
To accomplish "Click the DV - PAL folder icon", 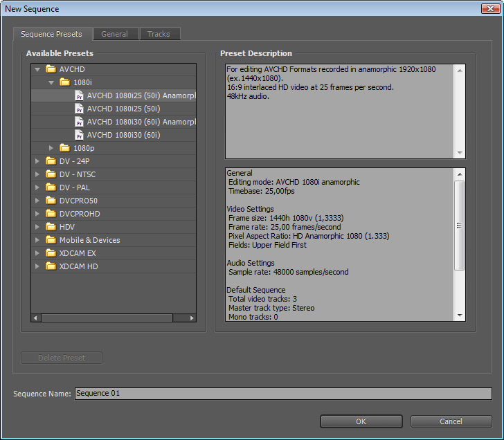I will click(51, 187).
